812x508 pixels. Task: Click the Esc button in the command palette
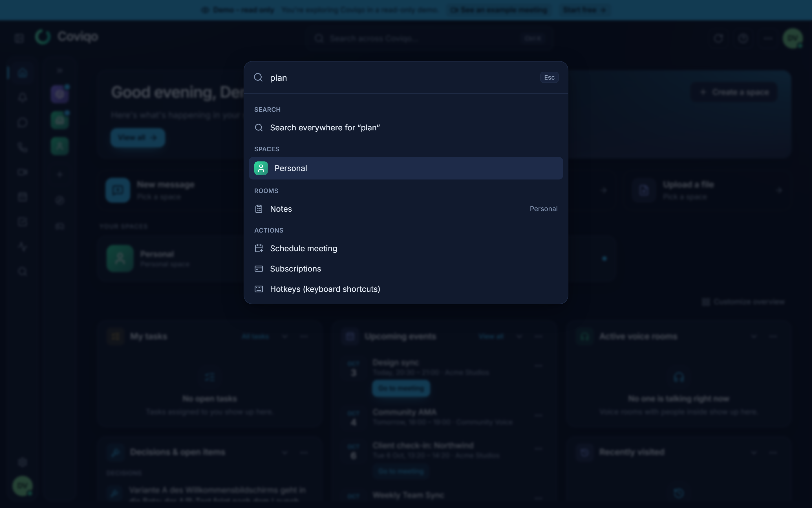click(549, 77)
